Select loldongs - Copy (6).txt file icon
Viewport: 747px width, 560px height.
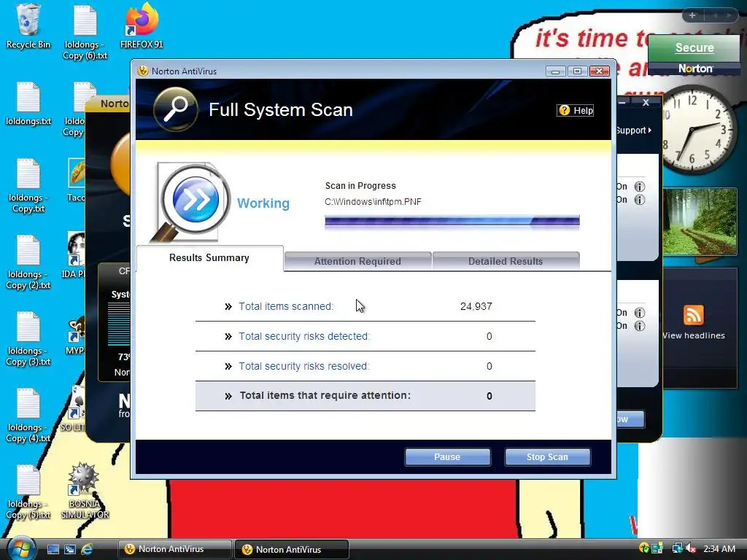tap(85, 32)
